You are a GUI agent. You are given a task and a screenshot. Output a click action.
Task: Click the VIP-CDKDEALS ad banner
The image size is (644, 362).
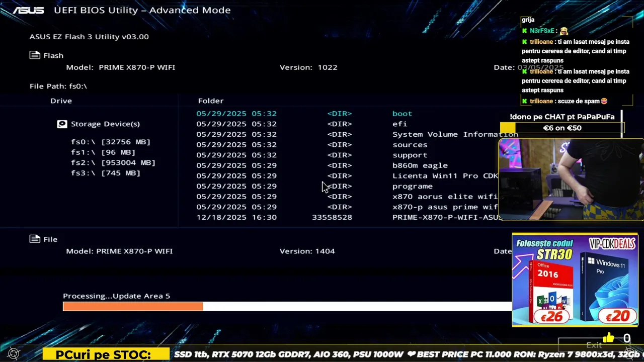pyautogui.click(x=575, y=280)
